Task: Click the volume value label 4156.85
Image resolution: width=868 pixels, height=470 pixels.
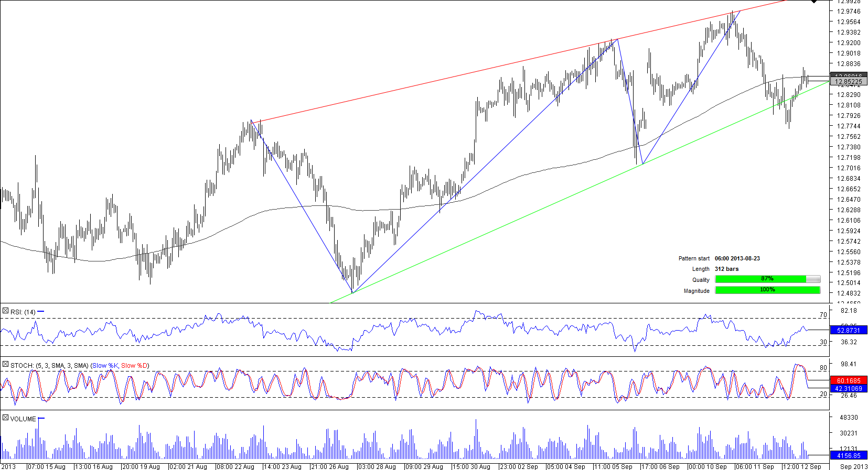Action: click(x=849, y=456)
